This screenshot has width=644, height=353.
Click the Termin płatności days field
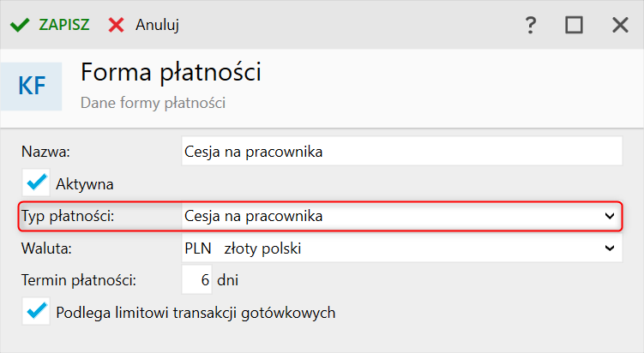(196, 280)
